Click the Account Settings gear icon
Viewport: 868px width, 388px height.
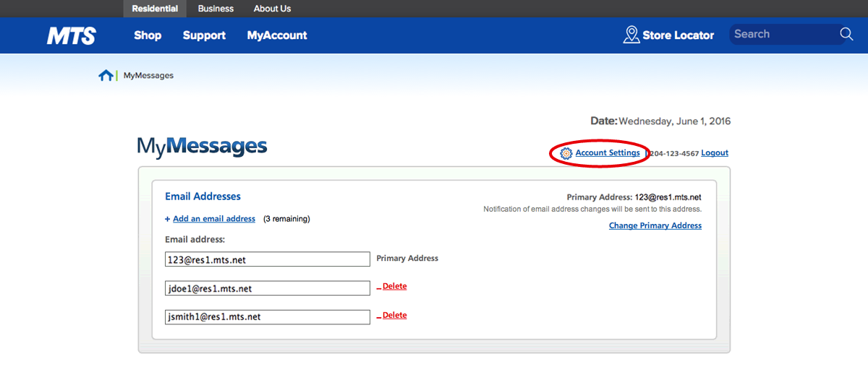[566, 153]
